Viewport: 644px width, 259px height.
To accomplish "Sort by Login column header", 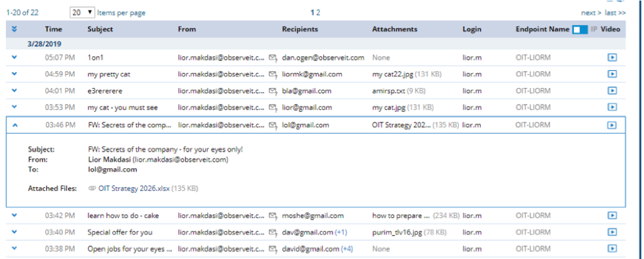I will (x=472, y=29).
